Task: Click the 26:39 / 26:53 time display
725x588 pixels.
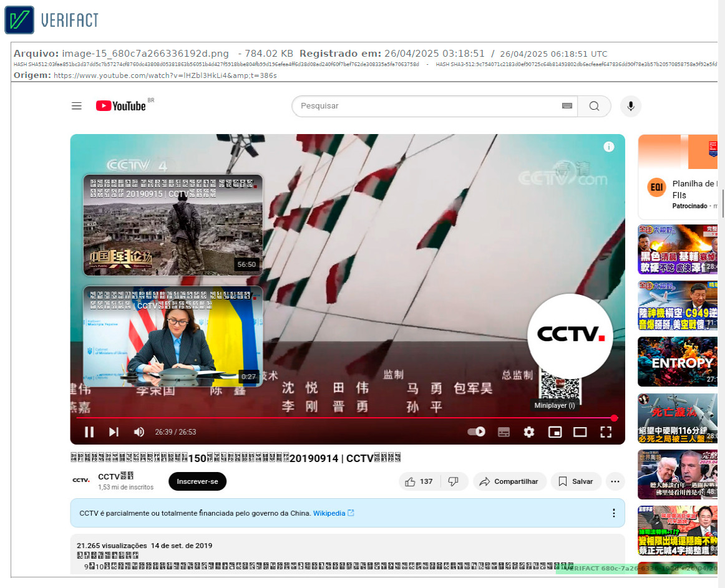Action: [176, 431]
